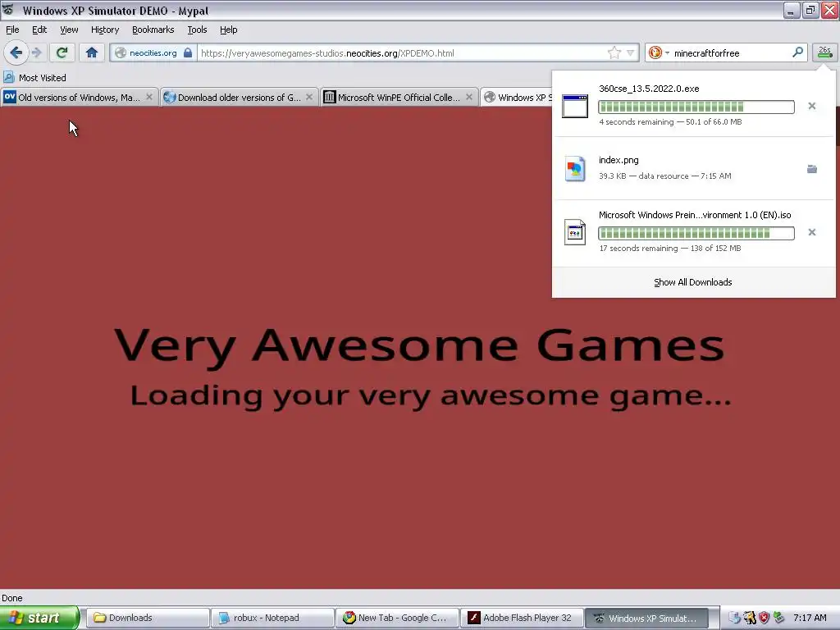Viewport: 840px width, 630px height.
Task: Switch to Adobe Flash Player 32 taskbar button
Action: click(x=522, y=618)
